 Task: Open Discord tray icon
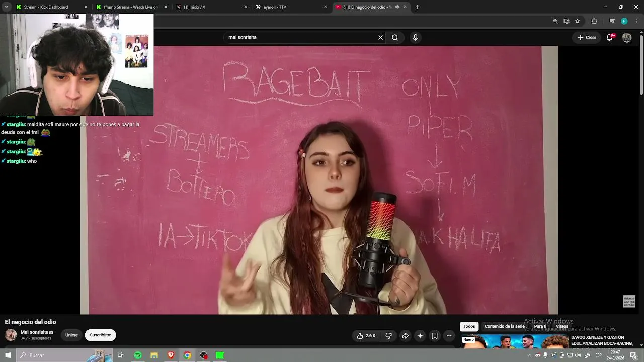(x=537, y=355)
